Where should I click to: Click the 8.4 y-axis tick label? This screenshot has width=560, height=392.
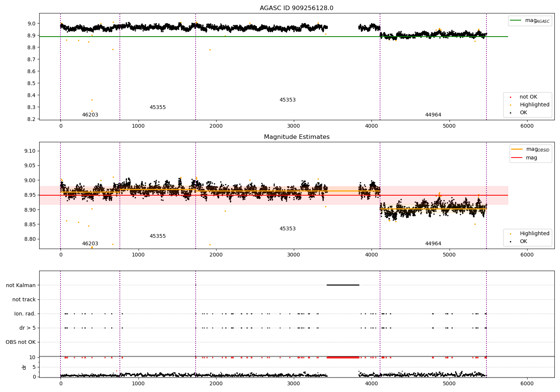[31, 95]
